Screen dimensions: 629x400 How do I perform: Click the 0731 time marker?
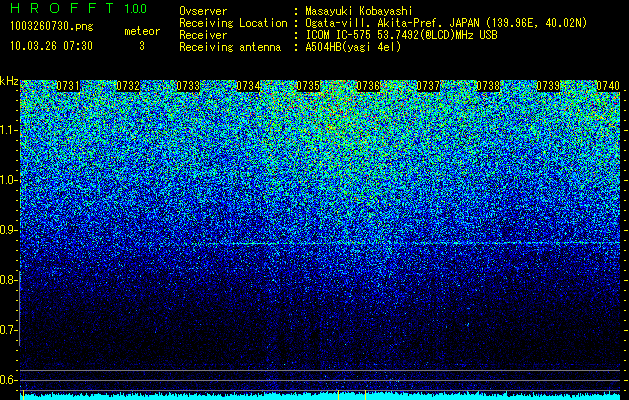(68, 86)
